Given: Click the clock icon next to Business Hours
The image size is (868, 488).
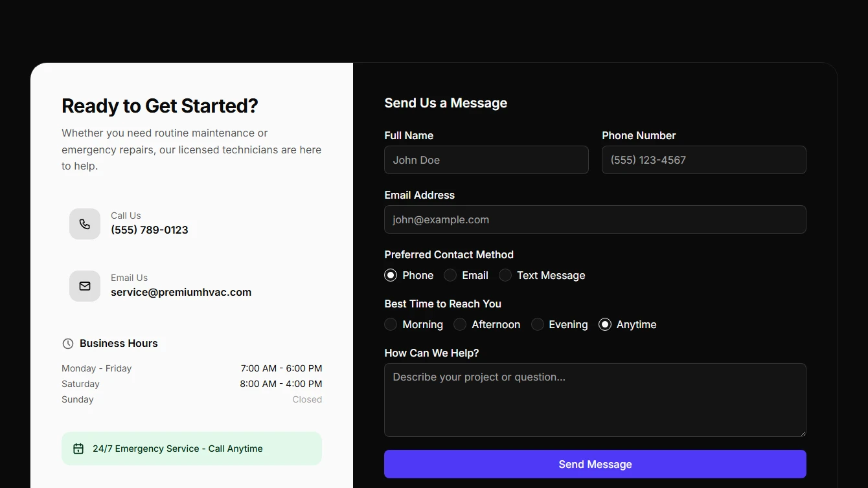Looking at the screenshot, I should [68, 344].
